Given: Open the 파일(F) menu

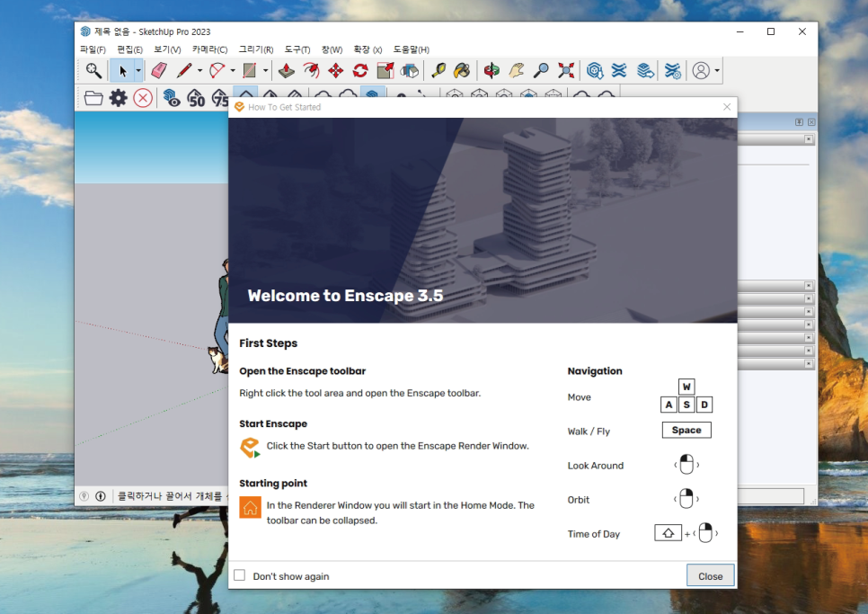Looking at the screenshot, I should 93,49.
